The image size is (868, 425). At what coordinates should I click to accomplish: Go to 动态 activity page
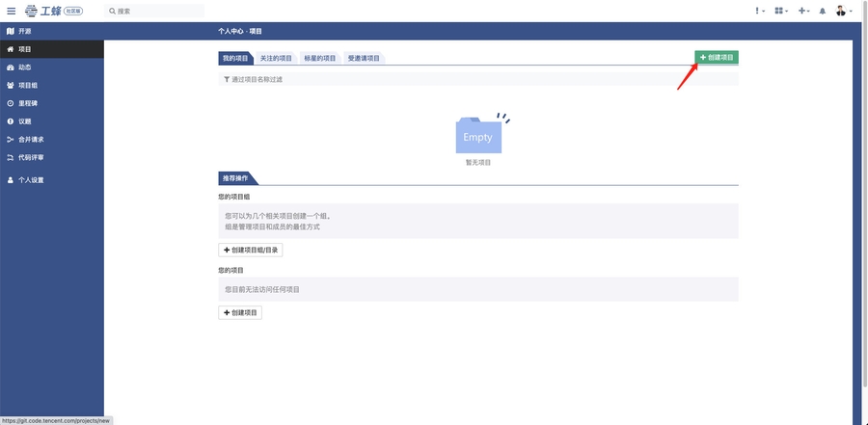pyautogui.click(x=25, y=67)
